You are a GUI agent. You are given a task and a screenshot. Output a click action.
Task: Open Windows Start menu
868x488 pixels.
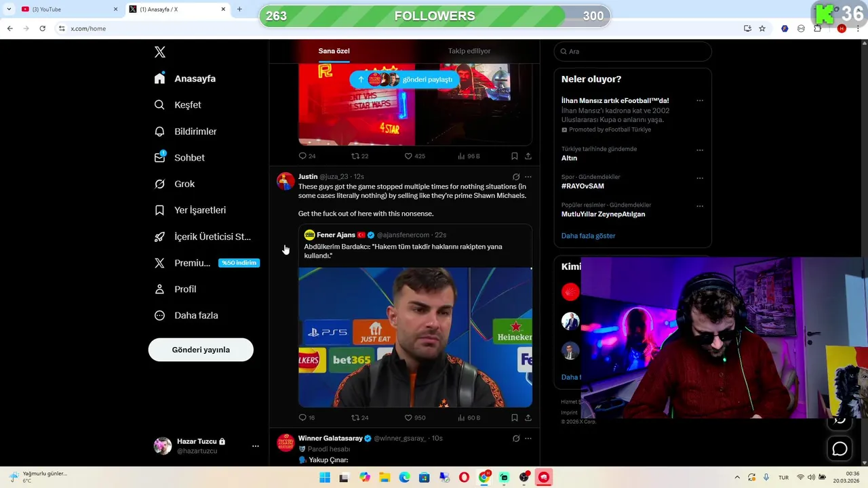(325, 478)
